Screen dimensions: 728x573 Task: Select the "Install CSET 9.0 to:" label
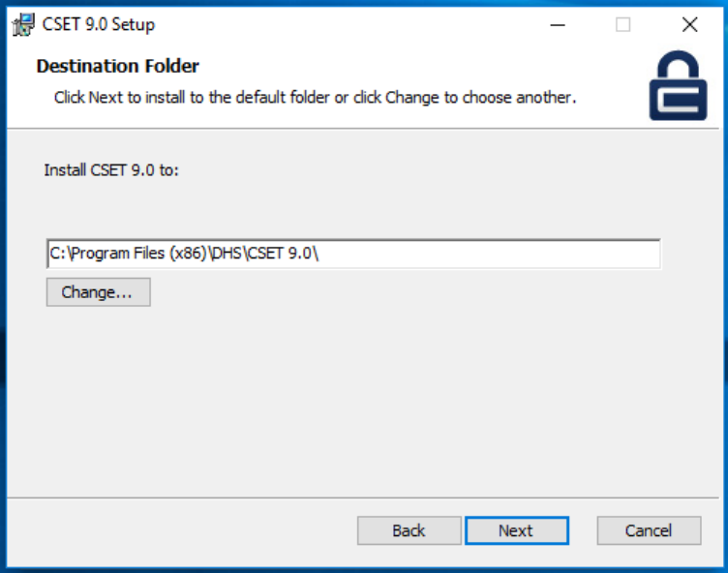[x=111, y=170]
